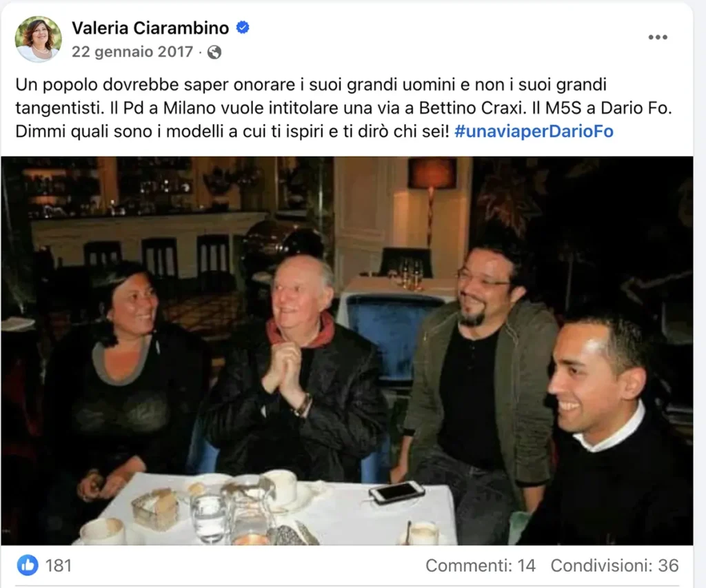Click the orange lamp in photo background

coord(432,172)
